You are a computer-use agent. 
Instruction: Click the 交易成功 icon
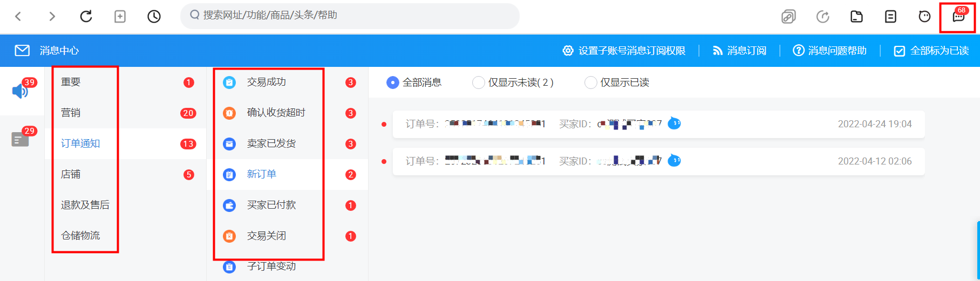point(229,83)
